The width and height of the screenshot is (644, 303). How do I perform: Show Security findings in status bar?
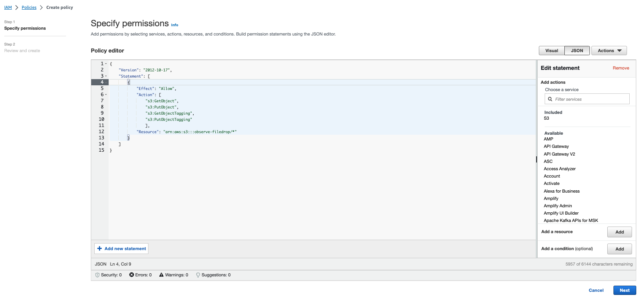click(x=108, y=275)
